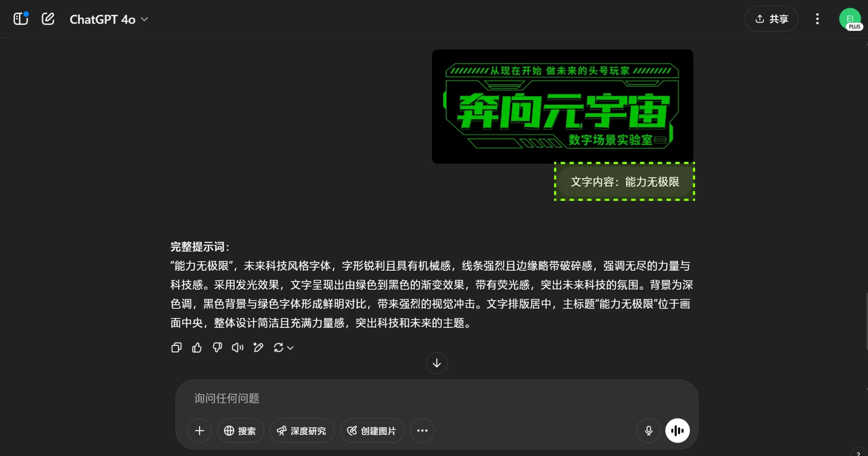Open the more tools ellipsis menu
Screen dimensions: 868x456
[422, 430]
